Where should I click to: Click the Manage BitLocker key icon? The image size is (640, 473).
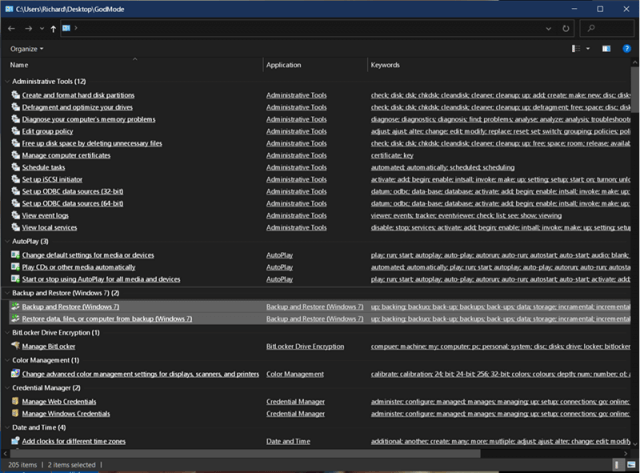16,346
